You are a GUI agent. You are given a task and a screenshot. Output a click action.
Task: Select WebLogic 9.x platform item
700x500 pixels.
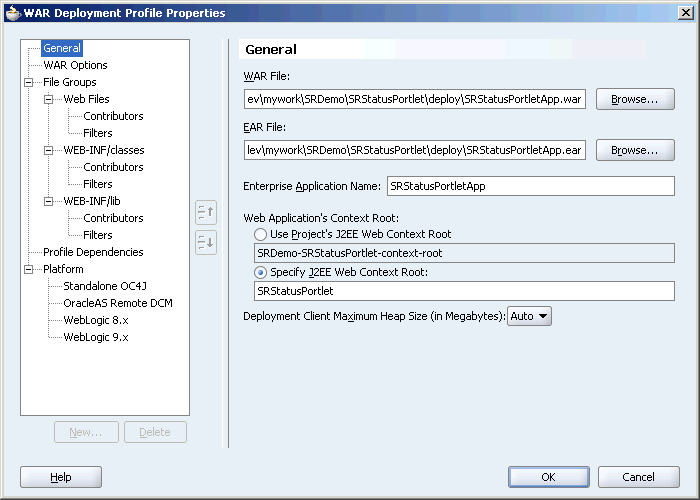coord(96,337)
